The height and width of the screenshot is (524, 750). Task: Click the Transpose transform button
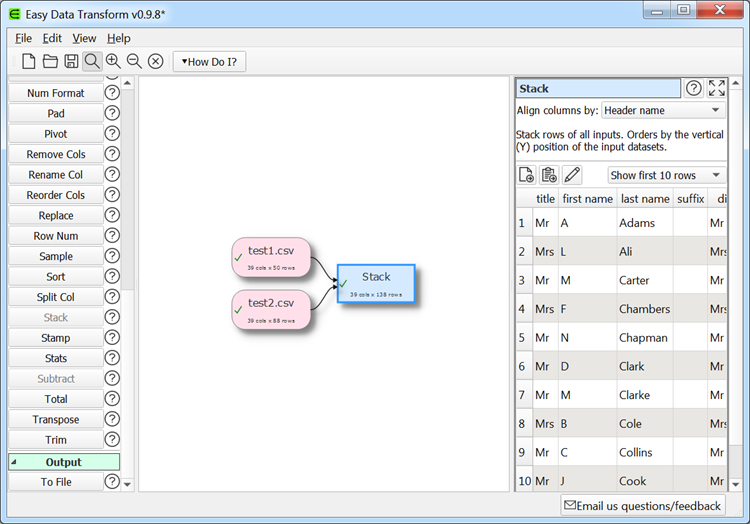click(x=56, y=420)
